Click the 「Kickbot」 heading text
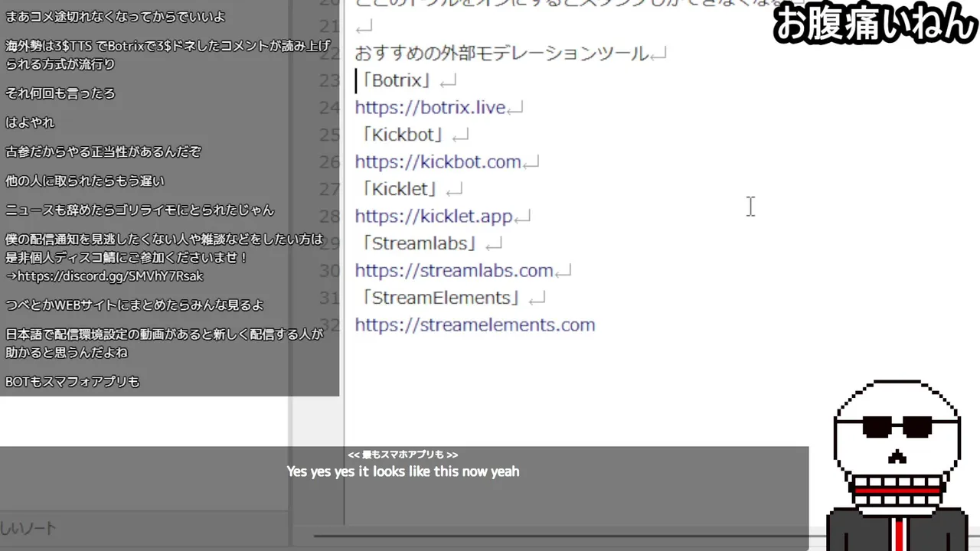980x551 pixels. (x=402, y=135)
